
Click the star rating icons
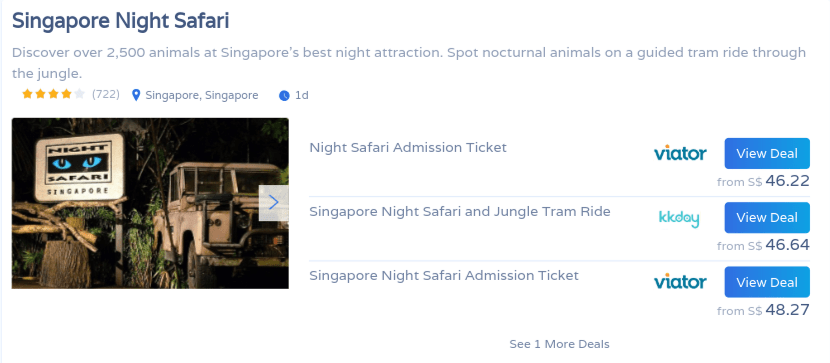tap(53, 95)
